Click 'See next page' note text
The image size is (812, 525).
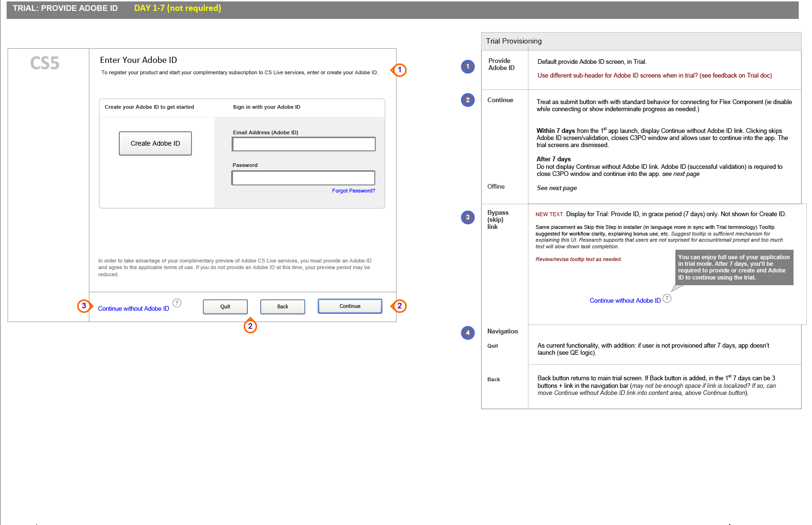557,188
